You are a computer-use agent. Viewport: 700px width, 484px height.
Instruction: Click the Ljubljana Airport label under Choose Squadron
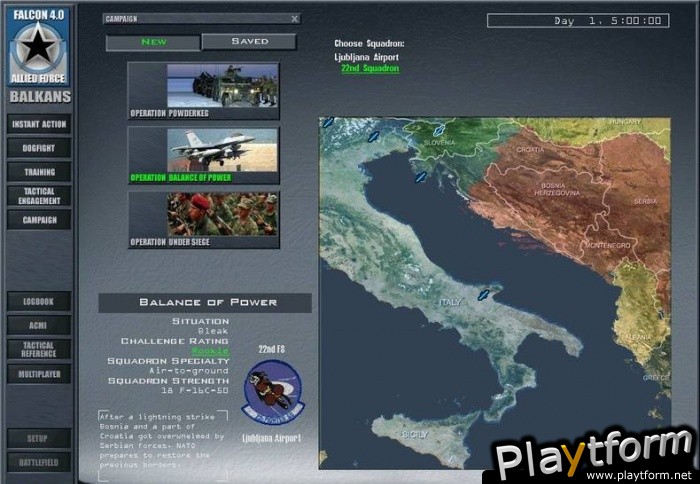367,57
